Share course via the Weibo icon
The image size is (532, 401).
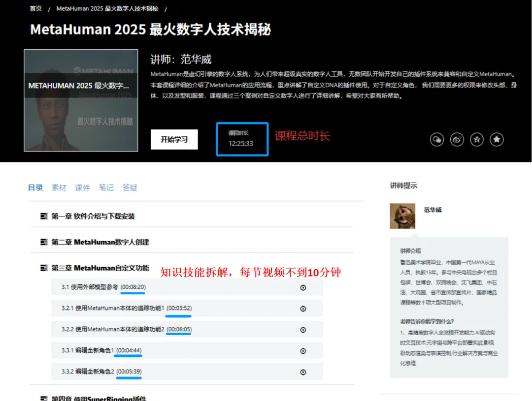pyautogui.click(x=457, y=139)
